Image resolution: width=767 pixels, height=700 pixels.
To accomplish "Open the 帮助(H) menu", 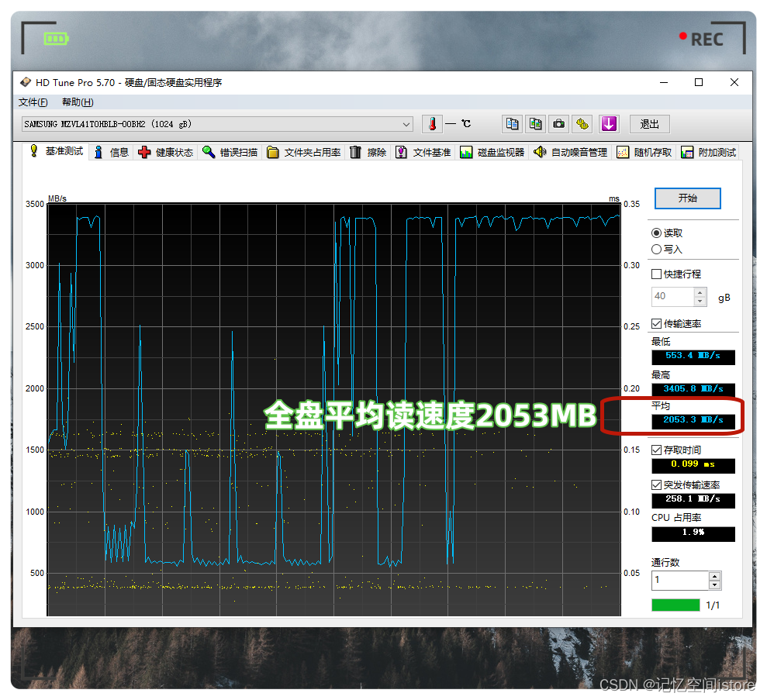I will click(x=78, y=102).
